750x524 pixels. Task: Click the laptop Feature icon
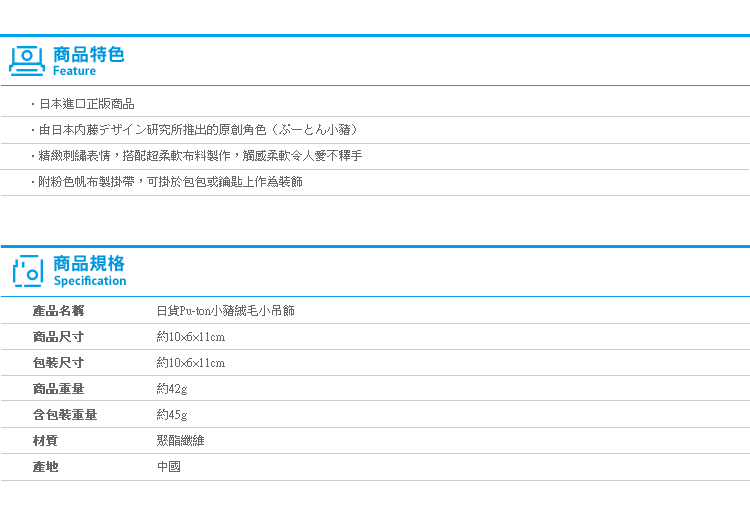point(27,60)
